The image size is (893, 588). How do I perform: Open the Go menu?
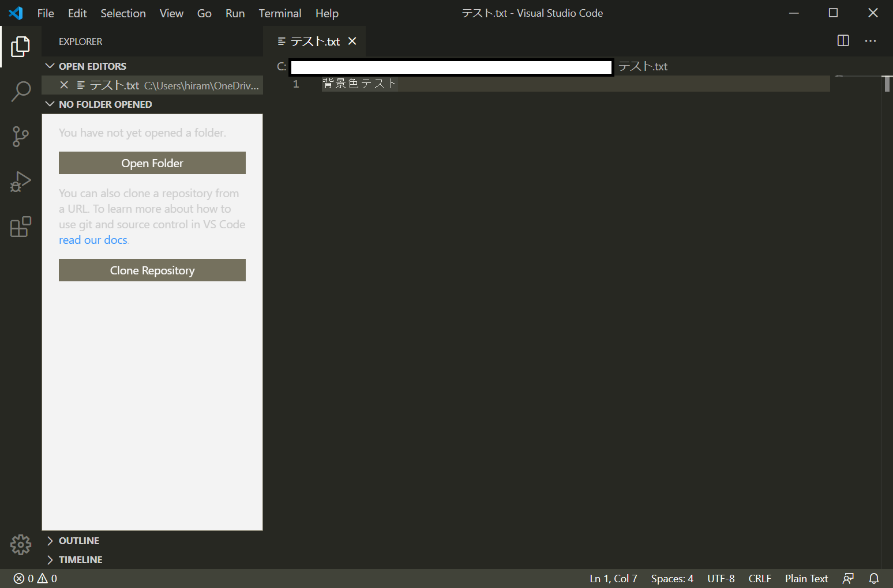click(204, 13)
